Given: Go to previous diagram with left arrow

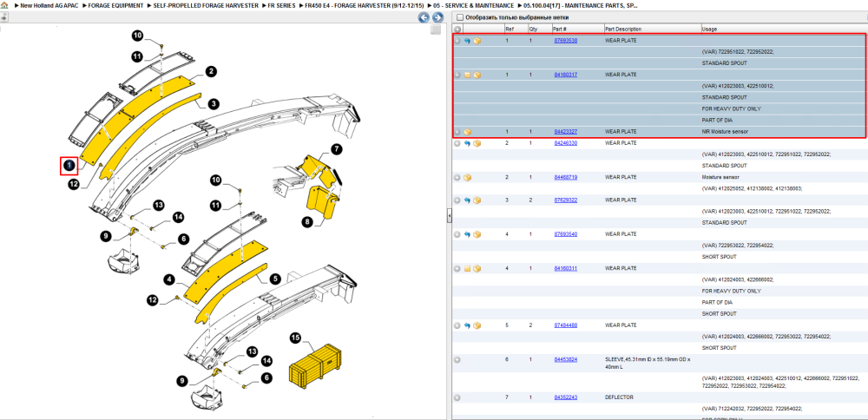Looking at the screenshot, I should coord(424,17).
